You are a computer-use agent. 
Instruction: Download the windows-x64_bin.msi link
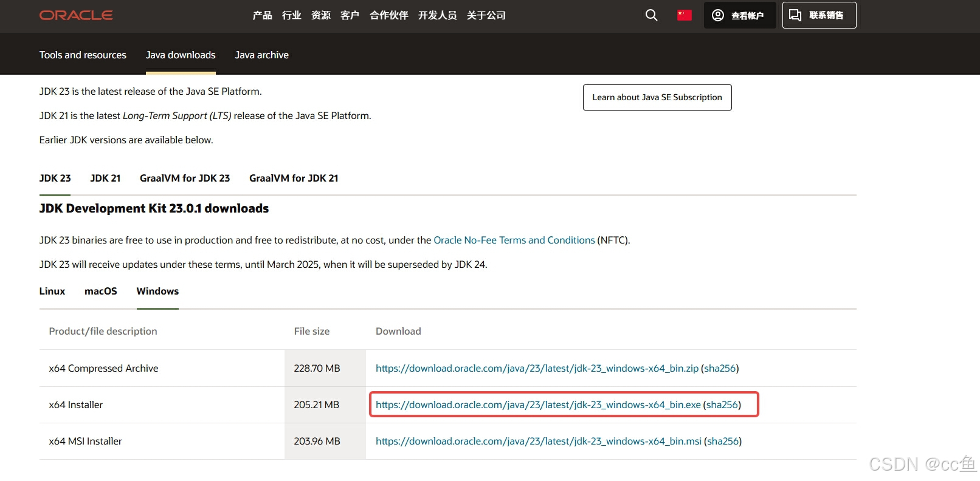539,441
